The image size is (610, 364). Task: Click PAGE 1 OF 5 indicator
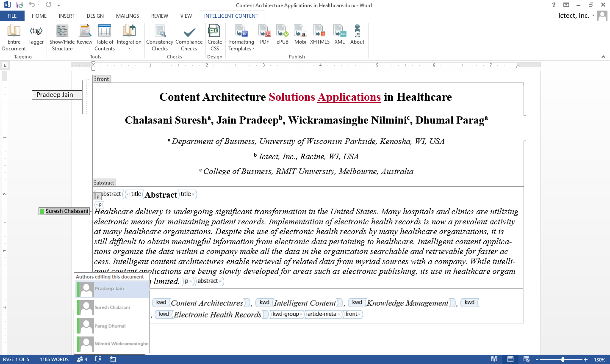tap(16, 359)
